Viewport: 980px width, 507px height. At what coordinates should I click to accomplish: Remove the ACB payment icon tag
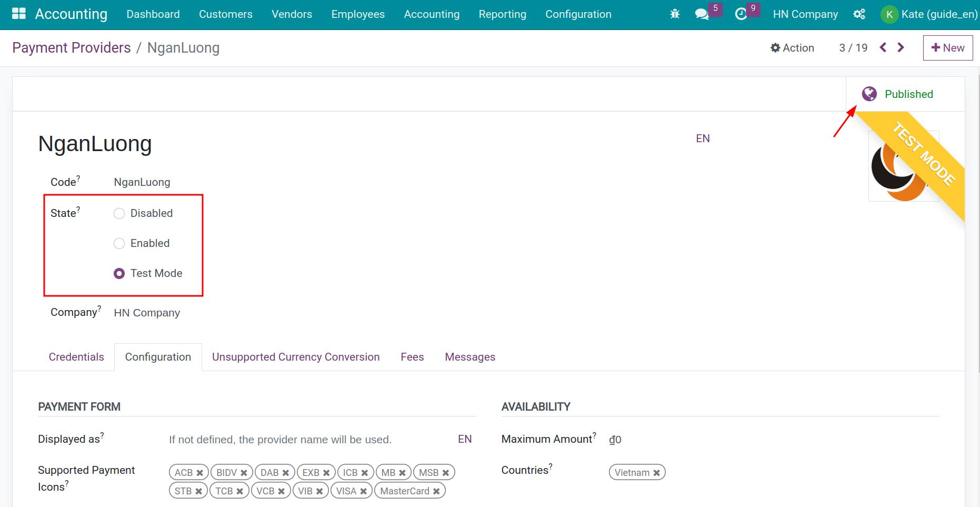pos(200,473)
